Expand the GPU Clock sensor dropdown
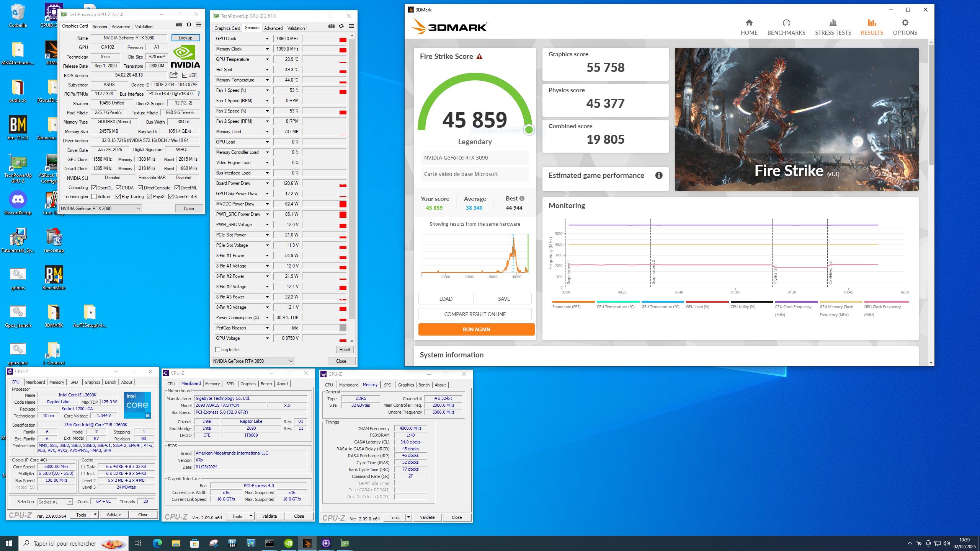980x551 pixels. [267, 39]
